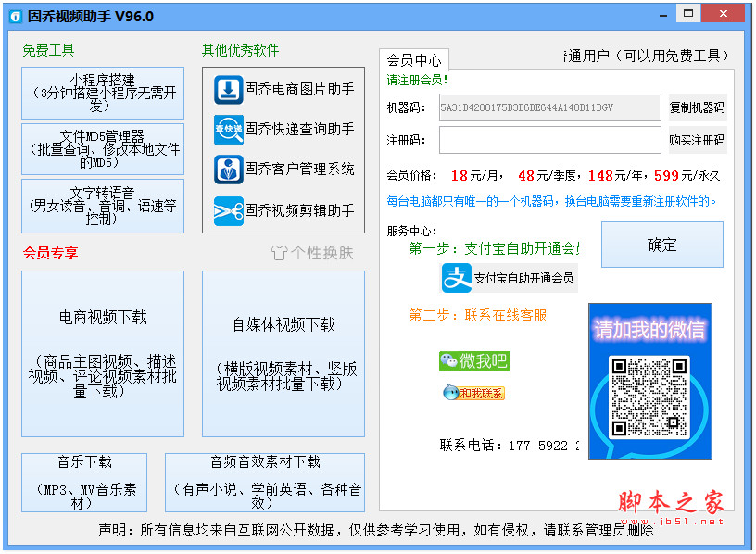
Task: Click 普通用户（可以用免费工具）status text
Action: tap(646, 57)
